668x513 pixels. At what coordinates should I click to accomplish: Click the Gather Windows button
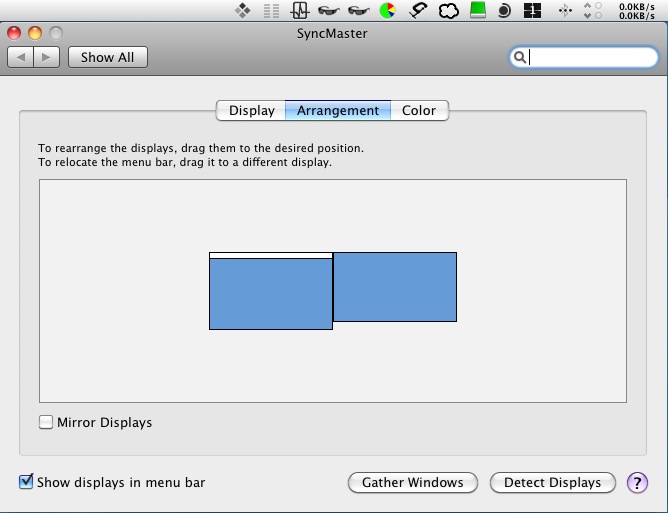coord(413,483)
